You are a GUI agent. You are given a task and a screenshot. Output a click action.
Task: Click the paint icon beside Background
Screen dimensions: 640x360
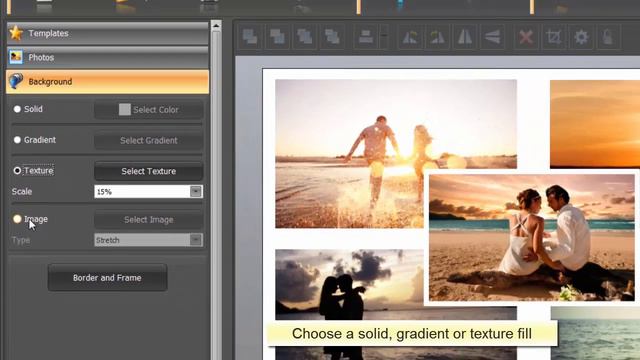(16, 81)
